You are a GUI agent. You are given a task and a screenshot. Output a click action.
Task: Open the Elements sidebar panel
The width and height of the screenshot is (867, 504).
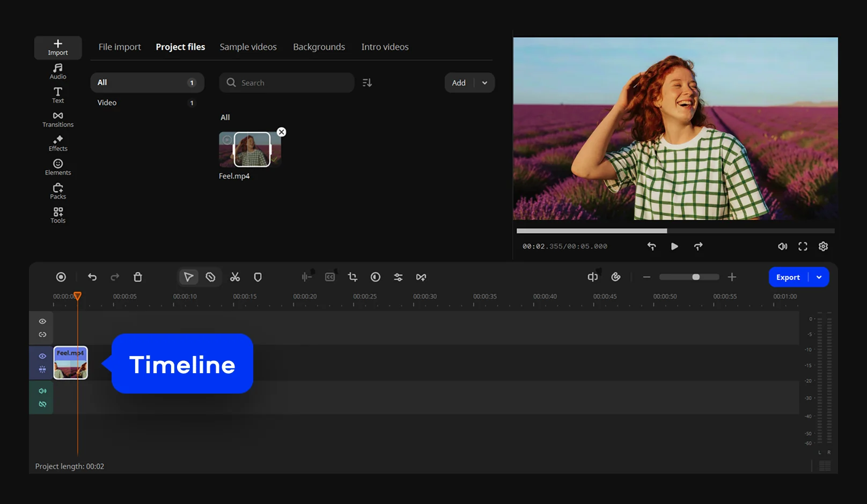pos(58,167)
